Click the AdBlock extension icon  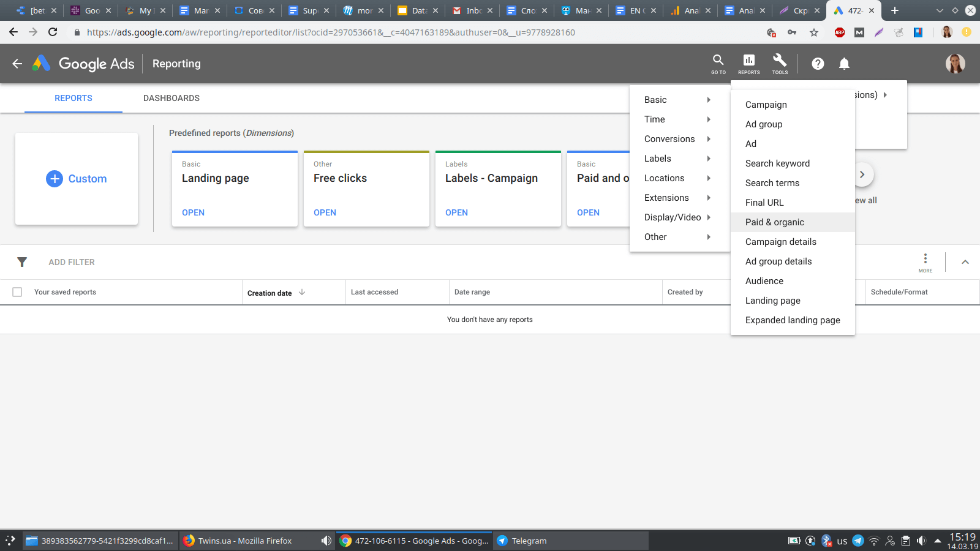click(x=840, y=32)
